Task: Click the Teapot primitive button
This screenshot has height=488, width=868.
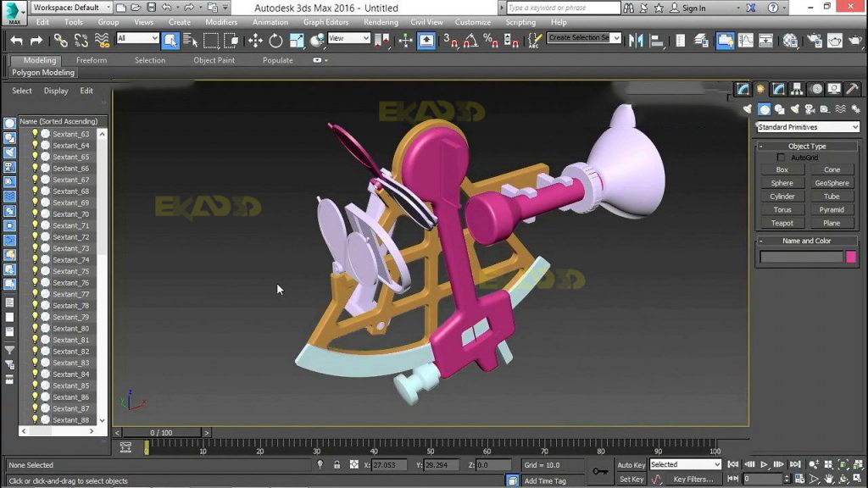Action: [x=781, y=222]
